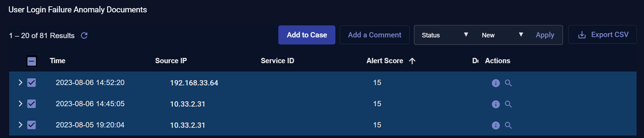
Task: Open info icon for 2023-08-05 row
Action: coord(496,125)
